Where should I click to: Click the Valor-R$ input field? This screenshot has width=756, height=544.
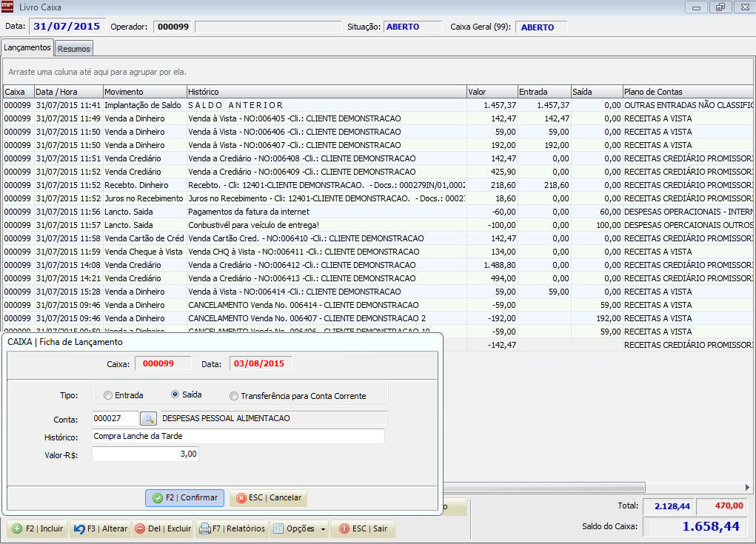[145, 454]
